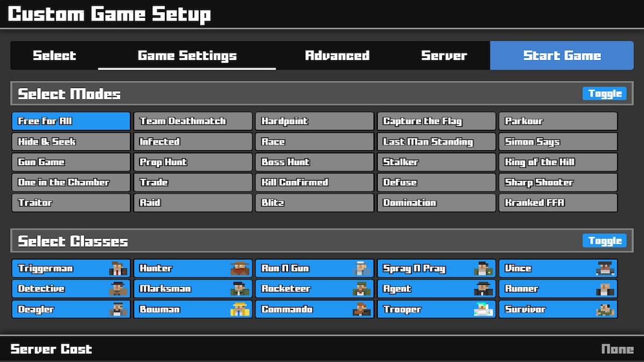Open the Server tab

coord(444,55)
